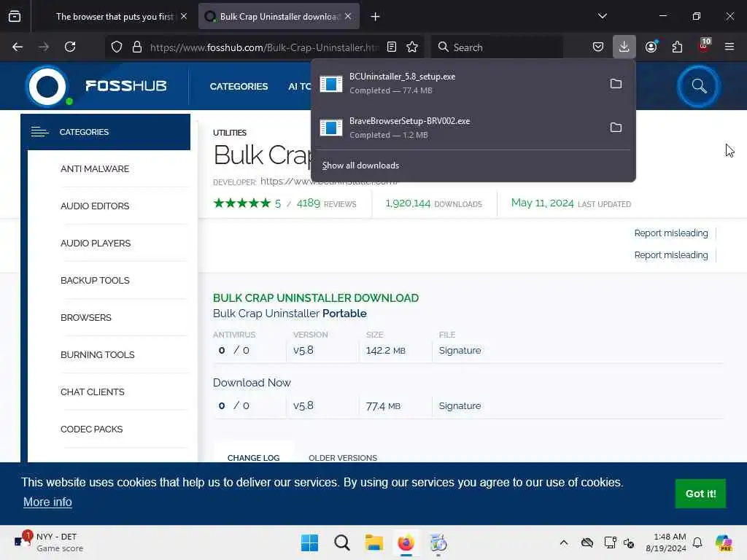Save page to Pocket

(598, 47)
